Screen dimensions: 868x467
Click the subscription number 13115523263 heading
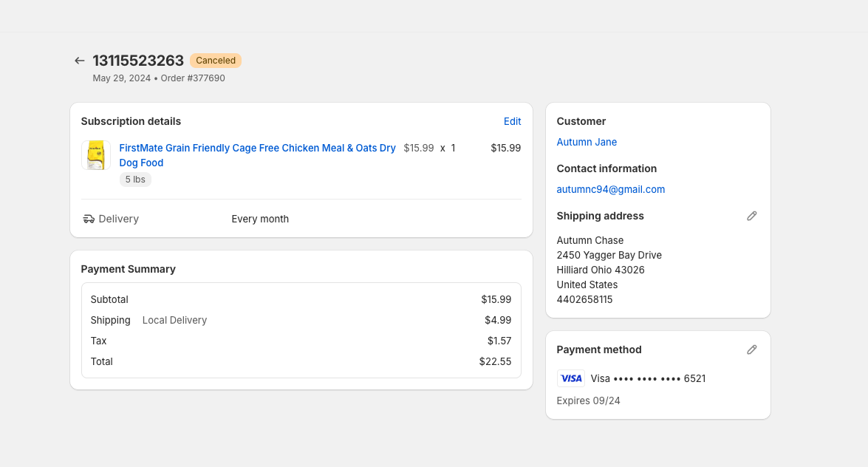click(138, 61)
